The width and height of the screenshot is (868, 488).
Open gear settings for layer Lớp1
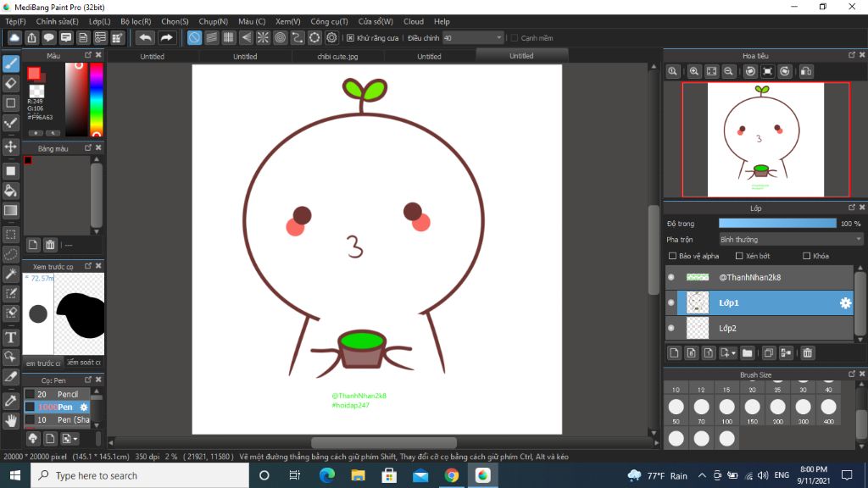[x=845, y=302]
